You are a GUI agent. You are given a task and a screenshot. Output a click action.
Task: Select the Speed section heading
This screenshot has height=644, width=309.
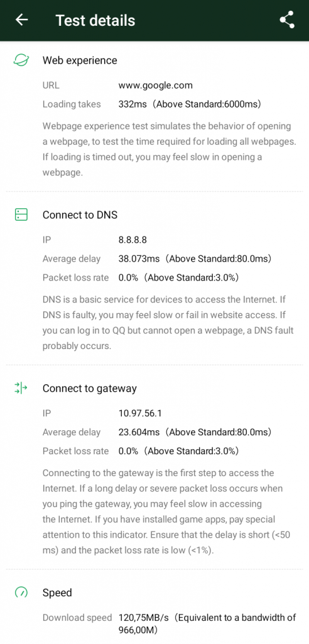[57, 592]
